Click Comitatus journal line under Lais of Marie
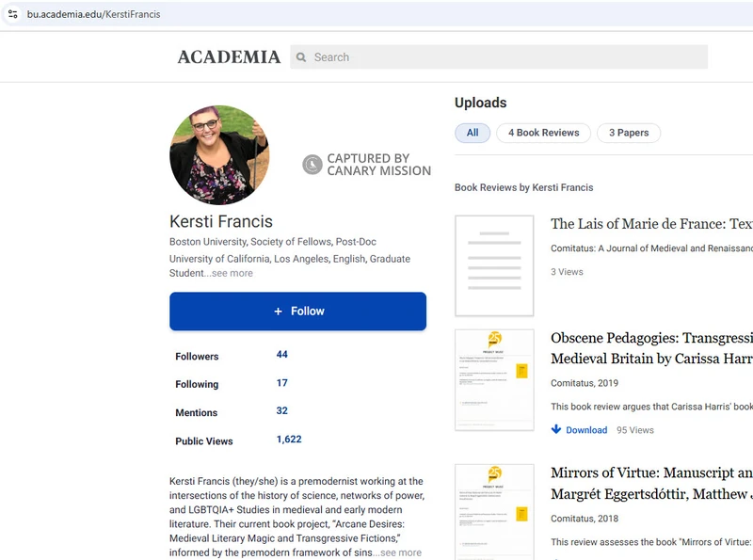 point(651,248)
